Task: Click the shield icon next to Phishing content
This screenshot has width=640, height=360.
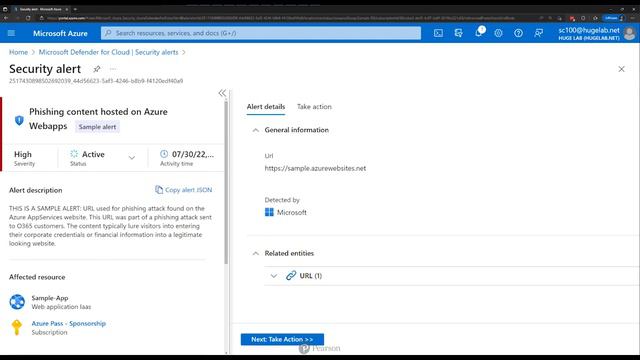Action: click(x=19, y=120)
